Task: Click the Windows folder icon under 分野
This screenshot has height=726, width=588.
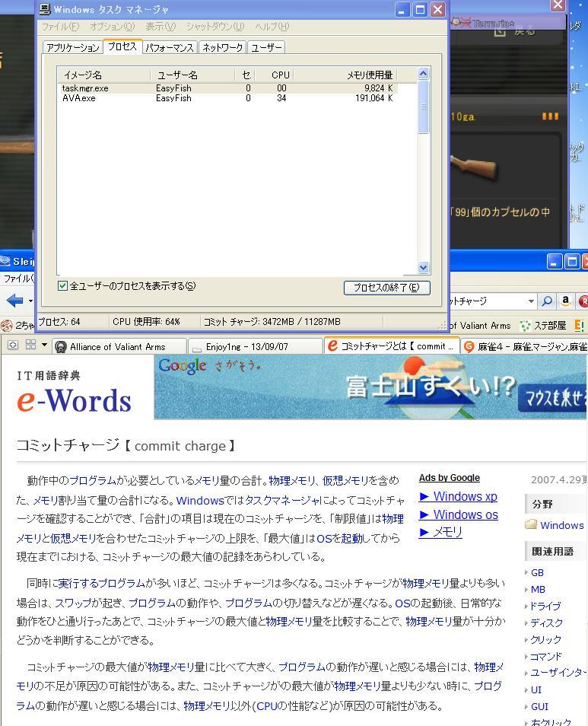Action: [x=531, y=524]
